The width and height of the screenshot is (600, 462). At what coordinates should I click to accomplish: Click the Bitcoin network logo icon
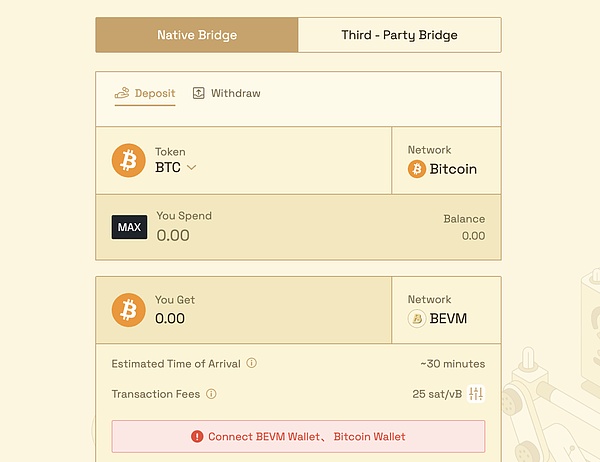click(417, 169)
